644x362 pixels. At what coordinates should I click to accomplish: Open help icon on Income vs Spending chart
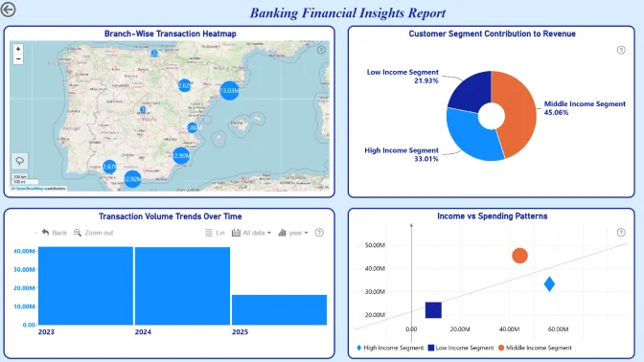tap(621, 233)
